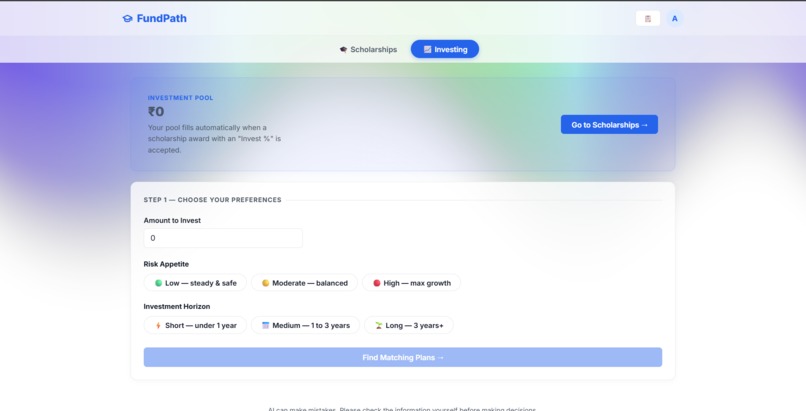The image size is (806, 411).
Task: Click Find Matching Plans button
Action: [x=403, y=357]
